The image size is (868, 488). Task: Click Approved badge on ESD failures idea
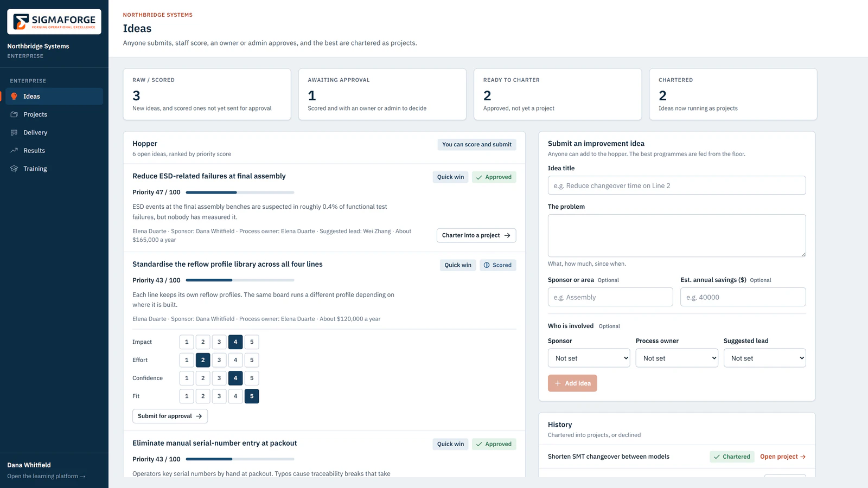tap(494, 177)
